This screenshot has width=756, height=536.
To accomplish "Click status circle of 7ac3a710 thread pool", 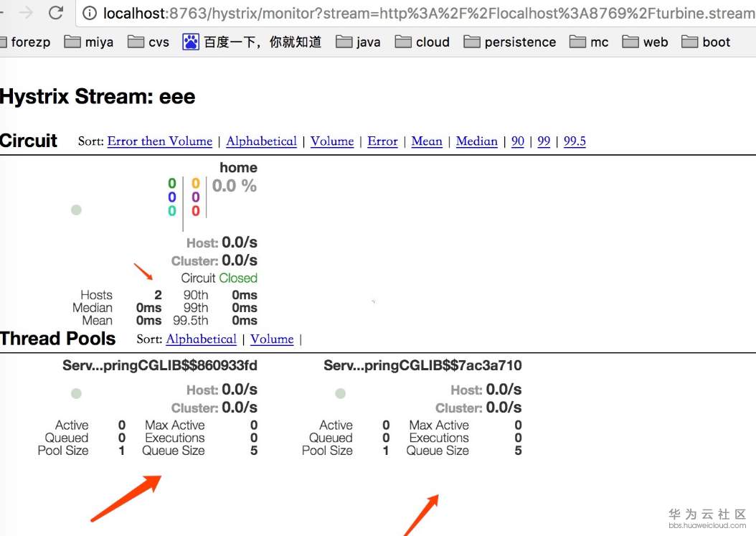I will (341, 393).
